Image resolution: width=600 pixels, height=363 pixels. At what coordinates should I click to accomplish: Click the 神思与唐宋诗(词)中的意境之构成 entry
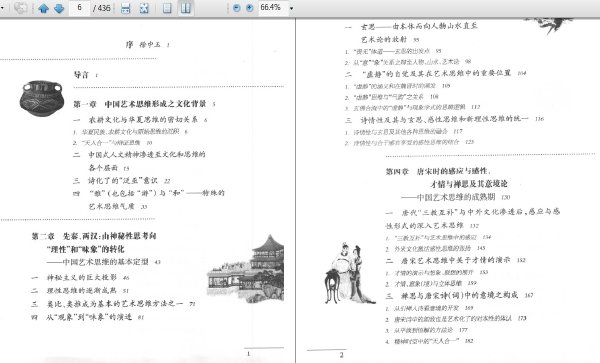tap(460, 295)
